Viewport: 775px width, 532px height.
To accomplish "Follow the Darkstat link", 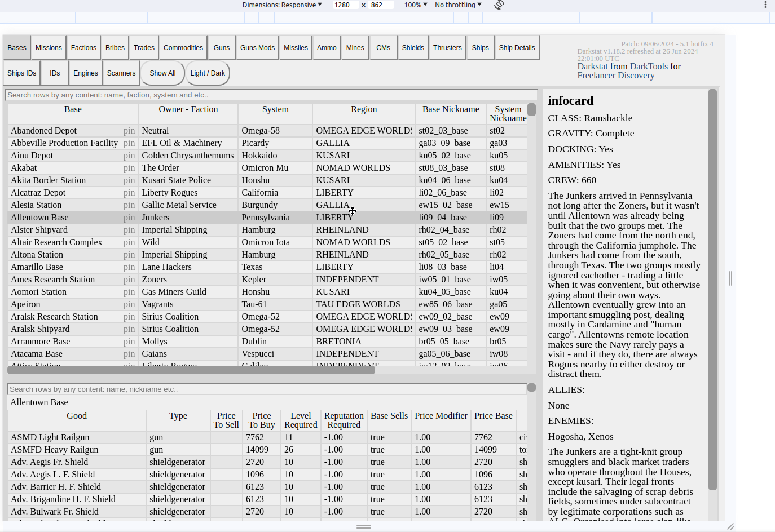I will point(592,66).
